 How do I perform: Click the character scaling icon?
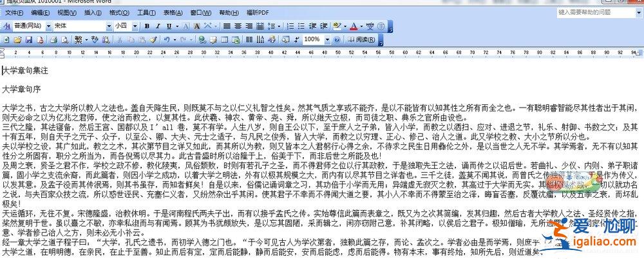[208, 26]
